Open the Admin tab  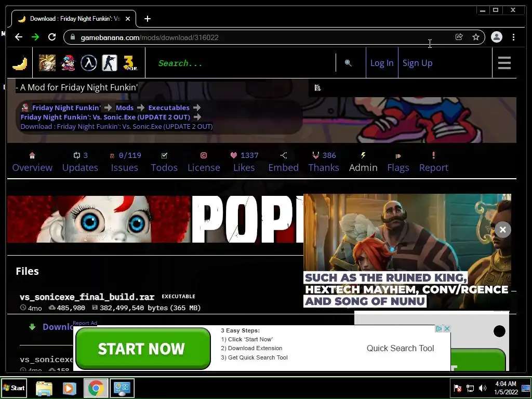[x=363, y=162]
